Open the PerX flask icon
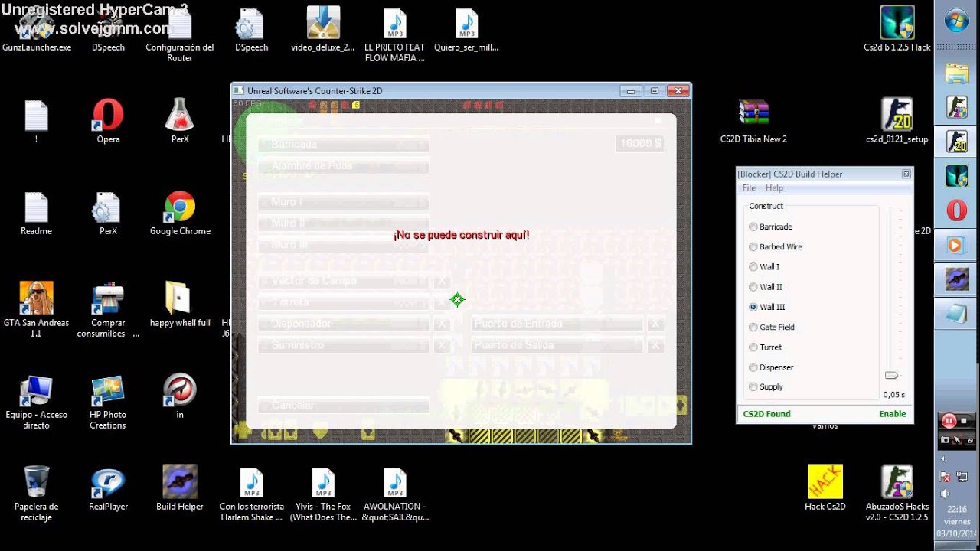Screen dimensions: 980x551 click(180, 122)
